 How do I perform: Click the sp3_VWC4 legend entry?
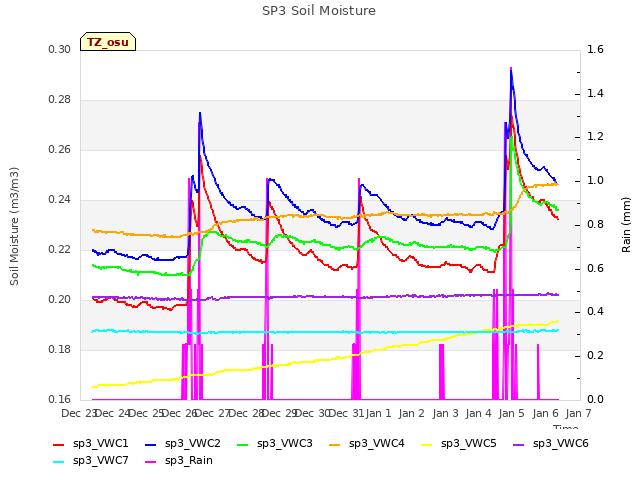[x=367, y=443]
